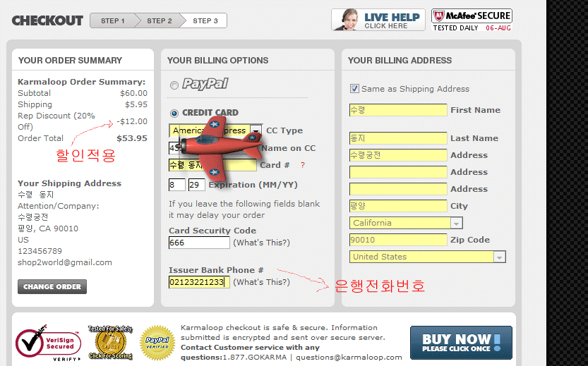This screenshot has width=588, height=366.
Task: Click the Zip Code field
Action: pos(398,240)
